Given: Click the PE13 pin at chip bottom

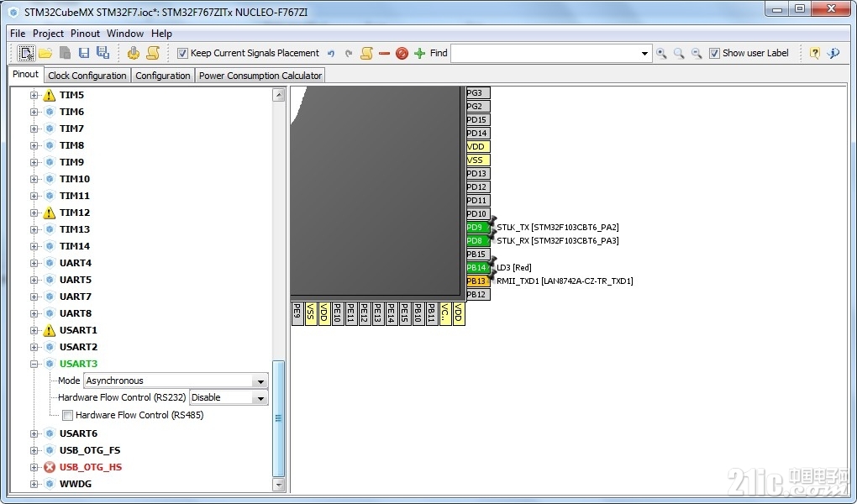Looking at the screenshot, I should coord(378,313).
